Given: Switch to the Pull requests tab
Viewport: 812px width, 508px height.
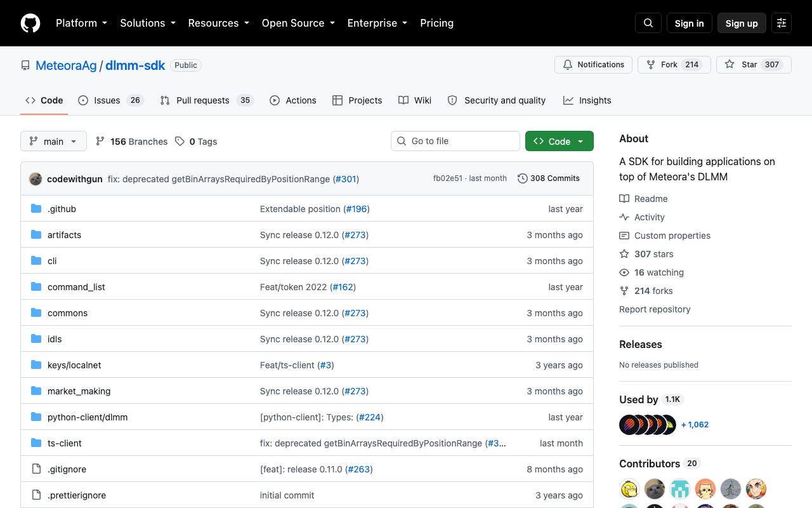Looking at the screenshot, I should click(x=207, y=100).
